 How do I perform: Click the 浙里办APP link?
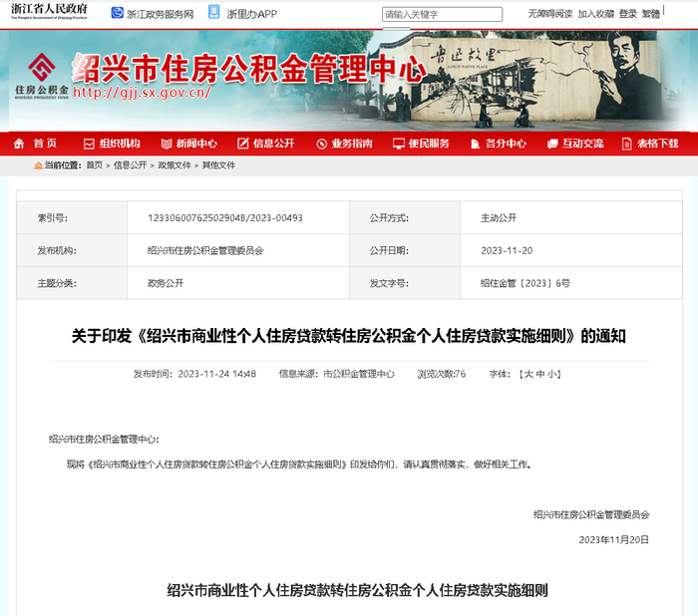tap(252, 14)
